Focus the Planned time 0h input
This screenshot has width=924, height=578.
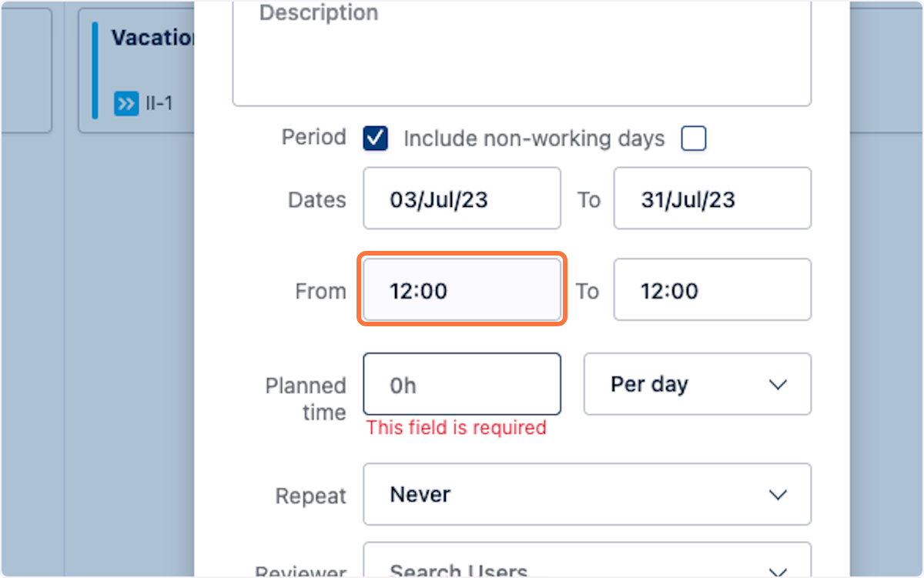[x=462, y=384]
